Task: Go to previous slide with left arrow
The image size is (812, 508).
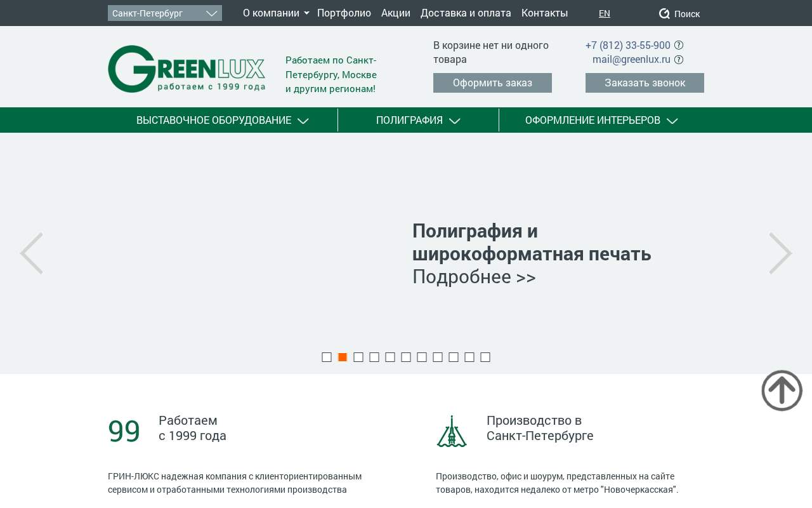Action: tap(31, 253)
